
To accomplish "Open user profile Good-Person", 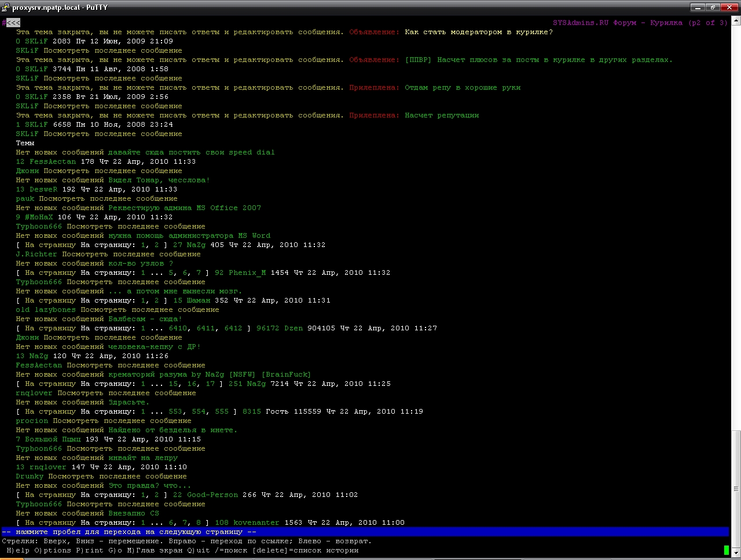I will 212,495.
